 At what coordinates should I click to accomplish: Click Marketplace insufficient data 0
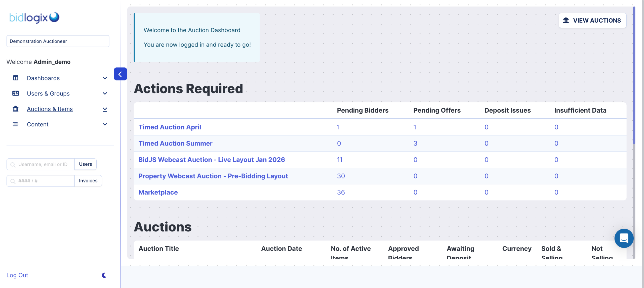[556, 192]
